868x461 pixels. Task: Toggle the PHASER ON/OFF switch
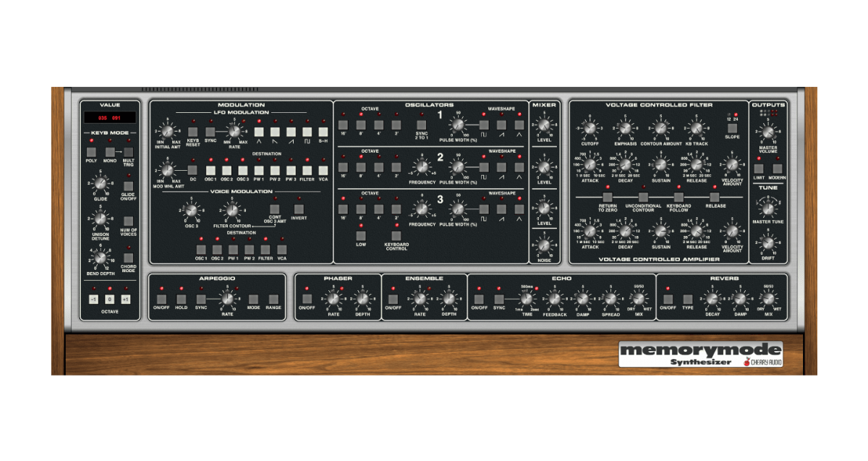pyautogui.click(x=307, y=297)
